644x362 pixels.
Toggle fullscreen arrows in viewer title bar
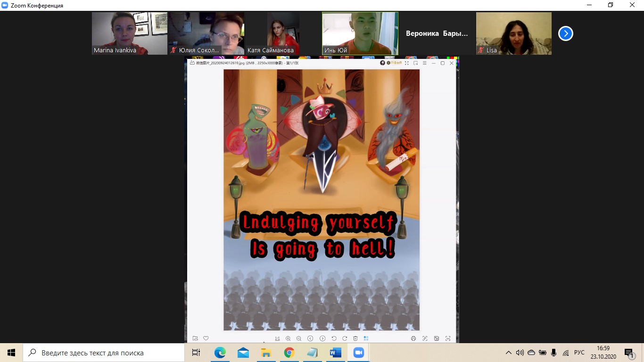click(407, 63)
